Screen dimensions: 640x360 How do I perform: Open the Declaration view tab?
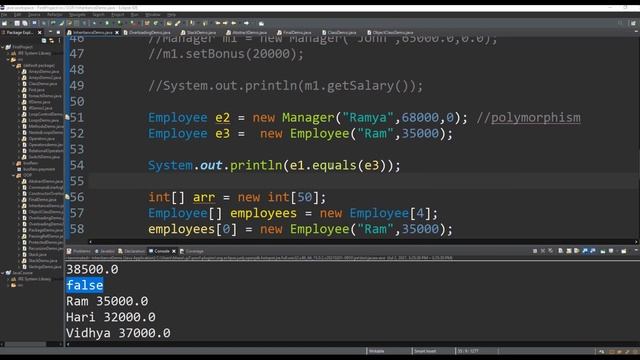[132, 251]
